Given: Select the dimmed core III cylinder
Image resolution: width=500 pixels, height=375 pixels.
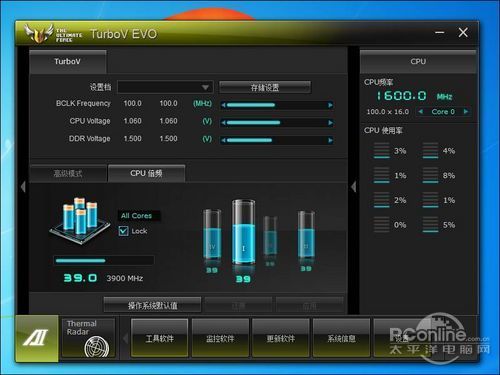Looking at the screenshot, I should (x=270, y=236).
